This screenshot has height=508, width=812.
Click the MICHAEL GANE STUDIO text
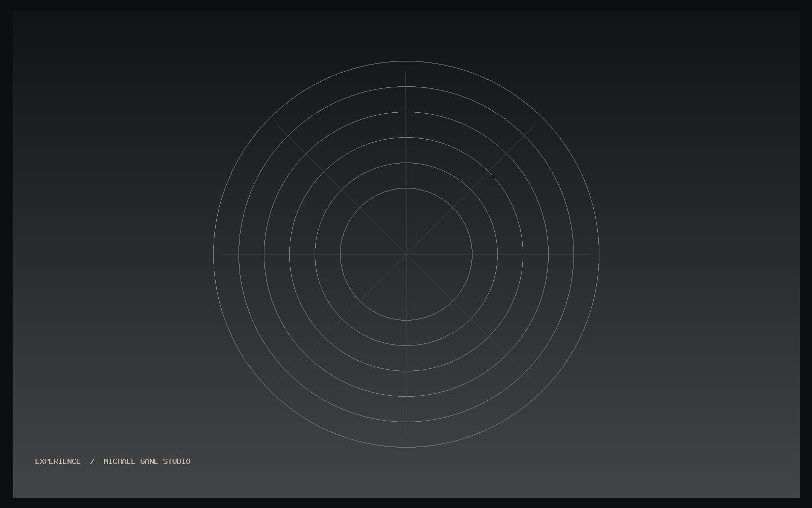point(147,461)
